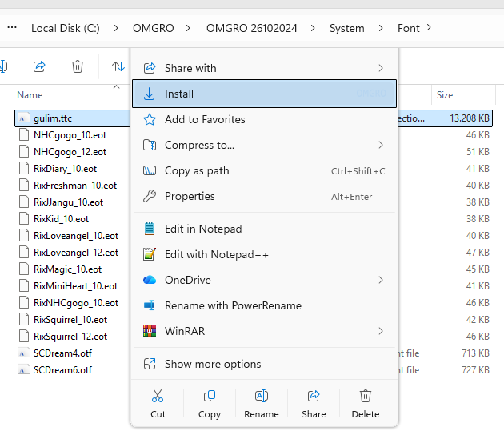Click the toolbar trash delete icon
The height and width of the screenshot is (435, 504).
pos(78,66)
